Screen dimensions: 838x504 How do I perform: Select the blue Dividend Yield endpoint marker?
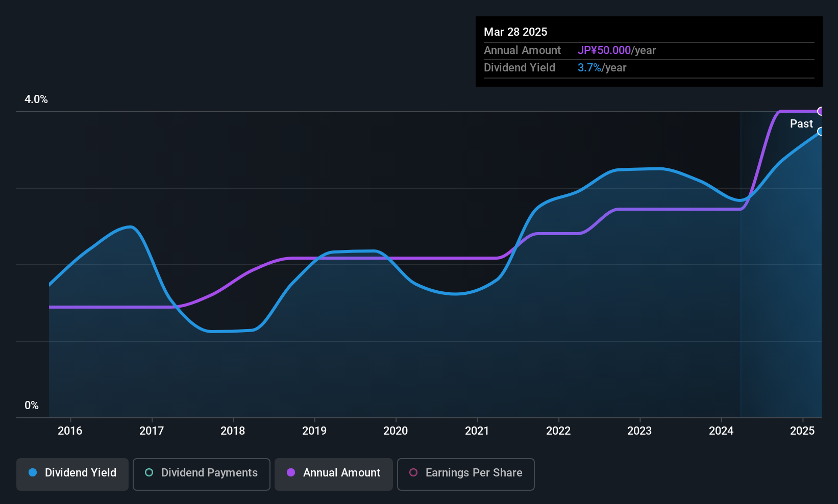pyautogui.click(x=821, y=132)
